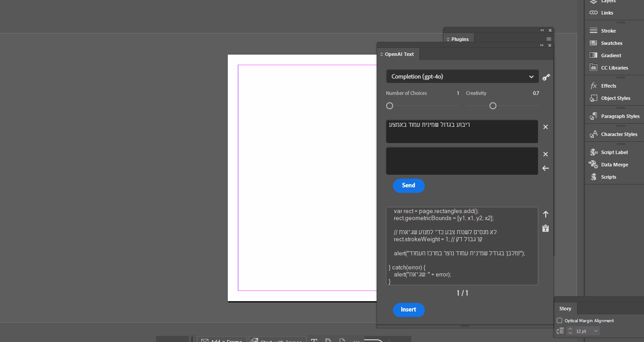Viewport: 644px width, 342px height.
Task: Close the Plugins panel group
Action: click(x=550, y=30)
